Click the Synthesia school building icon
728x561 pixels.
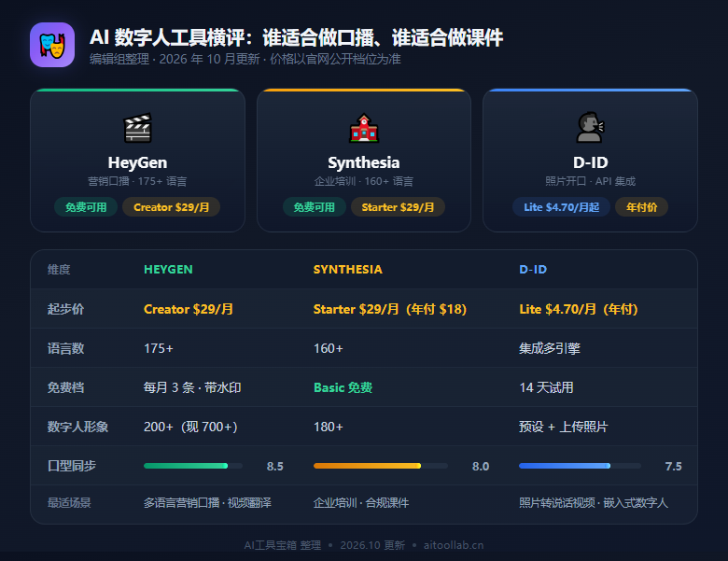pos(364,128)
